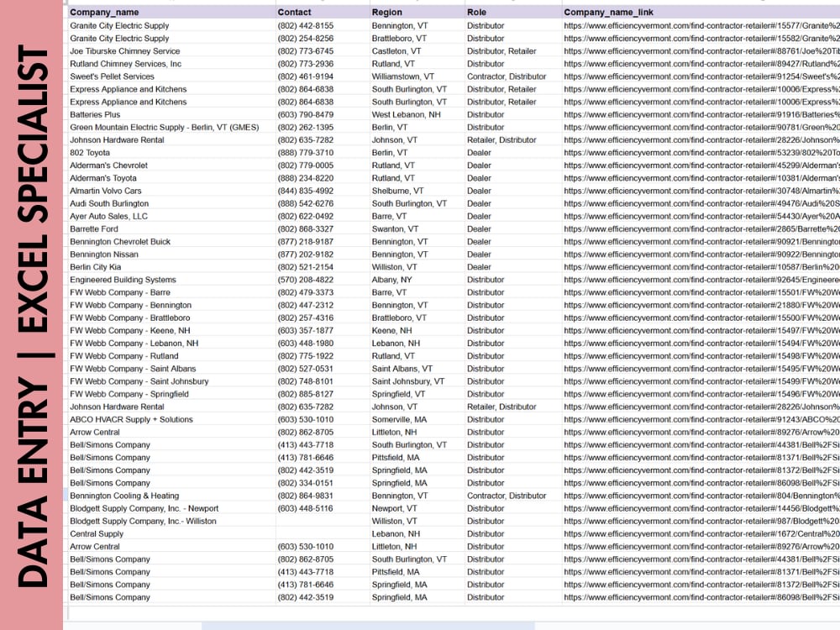Select the Alderman's Toyota cell
The image size is (840, 630).
point(172,178)
